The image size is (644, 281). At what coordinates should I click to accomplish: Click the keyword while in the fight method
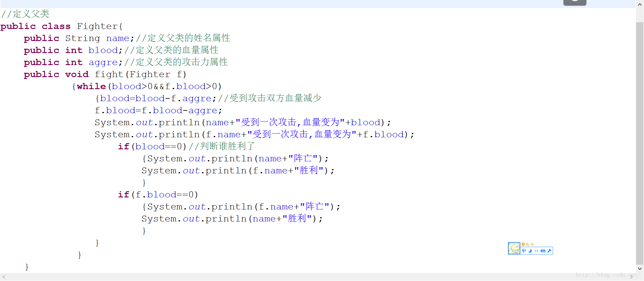coord(91,86)
